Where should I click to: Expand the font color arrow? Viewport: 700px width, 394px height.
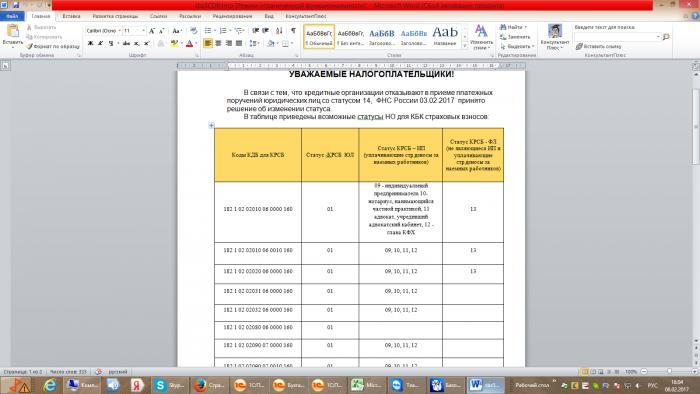196,44
